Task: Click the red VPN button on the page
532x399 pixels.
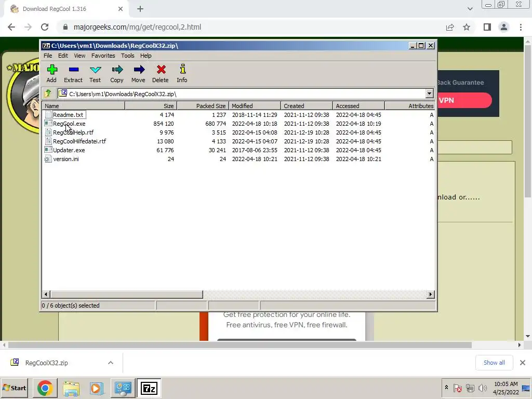Action: coord(464,100)
